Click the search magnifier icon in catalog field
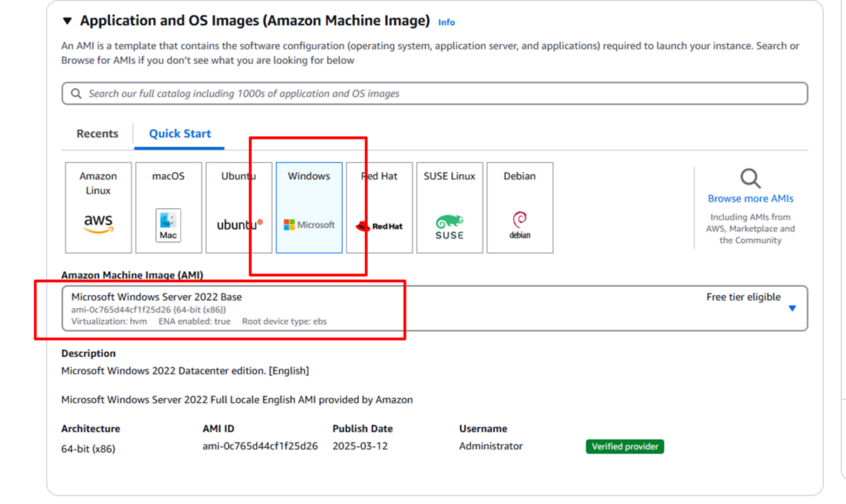This screenshot has height=504, width=846. pos(76,93)
